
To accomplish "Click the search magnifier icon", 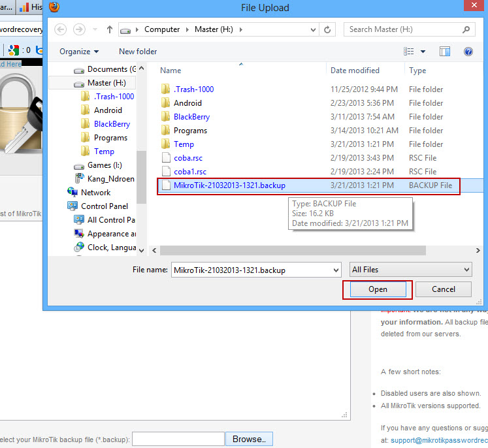I will (x=466, y=29).
